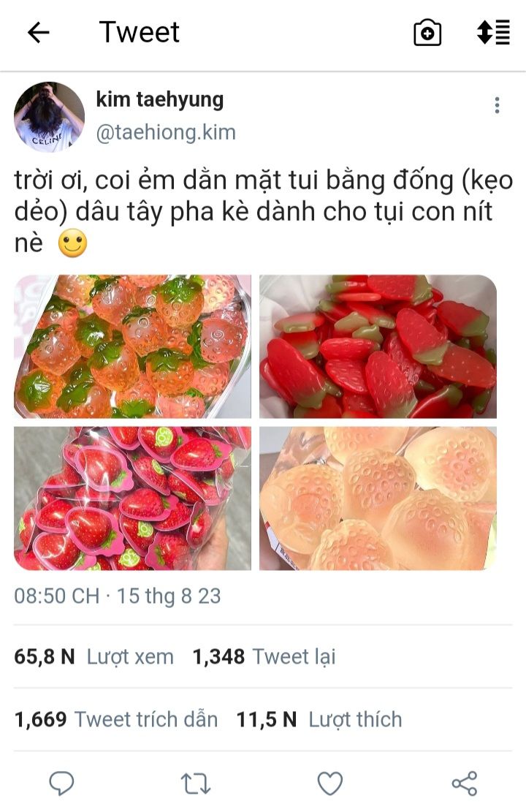
Task: Open the kim taehyung display name
Action: pos(159,99)
